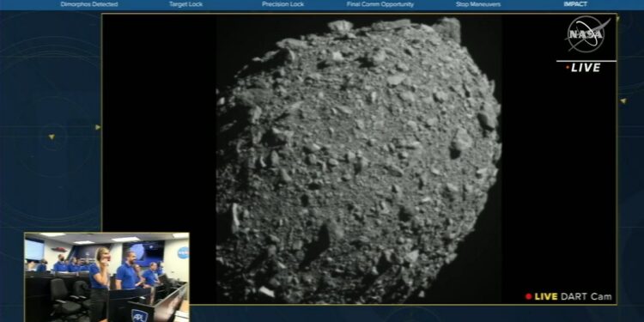Select the Stop Maneuvers milestone
This screenshot has width=644, height=322.
pyautogui.click(x=478, y=4)
